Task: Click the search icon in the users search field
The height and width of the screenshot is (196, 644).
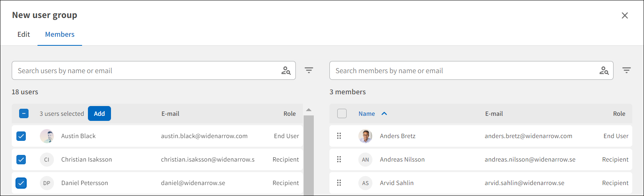Action: point(286,71)
